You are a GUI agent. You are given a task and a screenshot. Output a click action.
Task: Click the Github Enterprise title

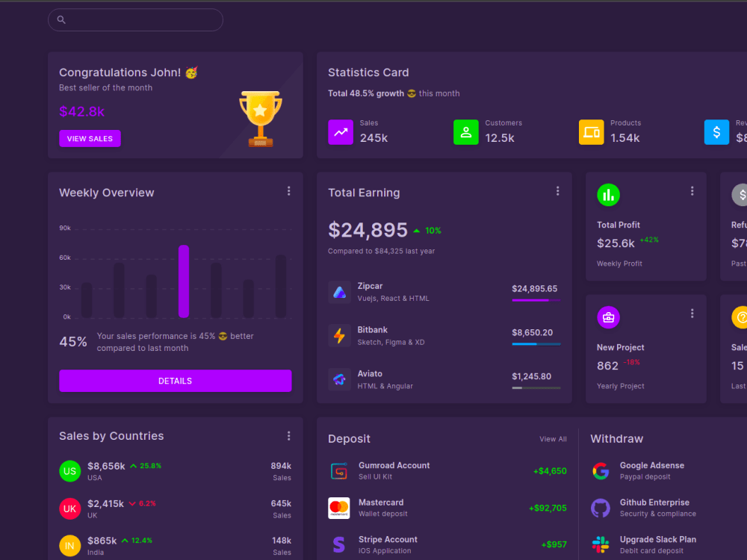[x=654, y=503]
